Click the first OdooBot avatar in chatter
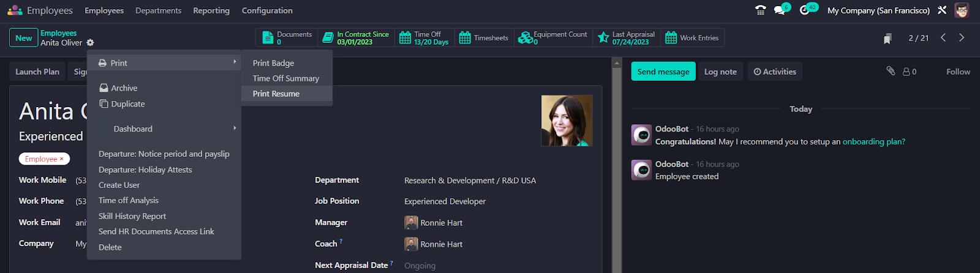 click(x=641, y=135)
